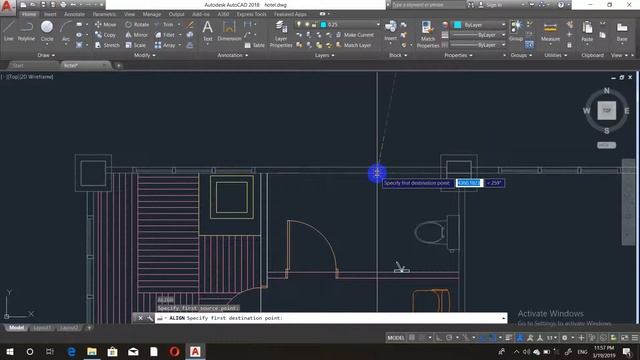Open the Manage ribbon tab
The height and width of the screenshot is (360, 640).
pos(152,14)
